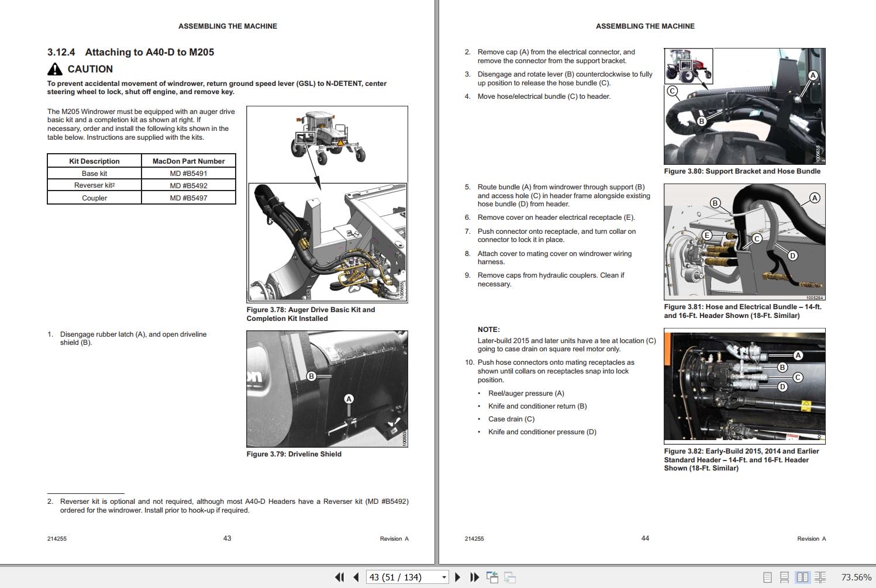Select continuous scrolling page layout
876x588 pixels.
[x=784, y=576]
